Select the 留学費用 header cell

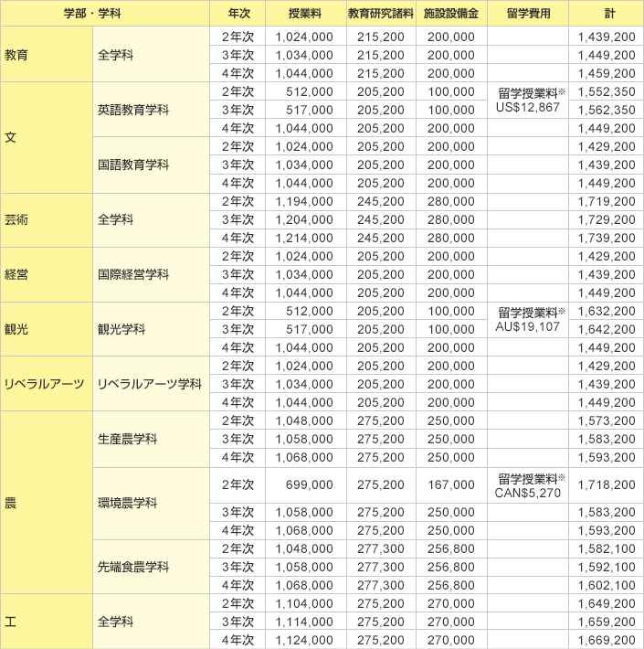click(528, 13)
